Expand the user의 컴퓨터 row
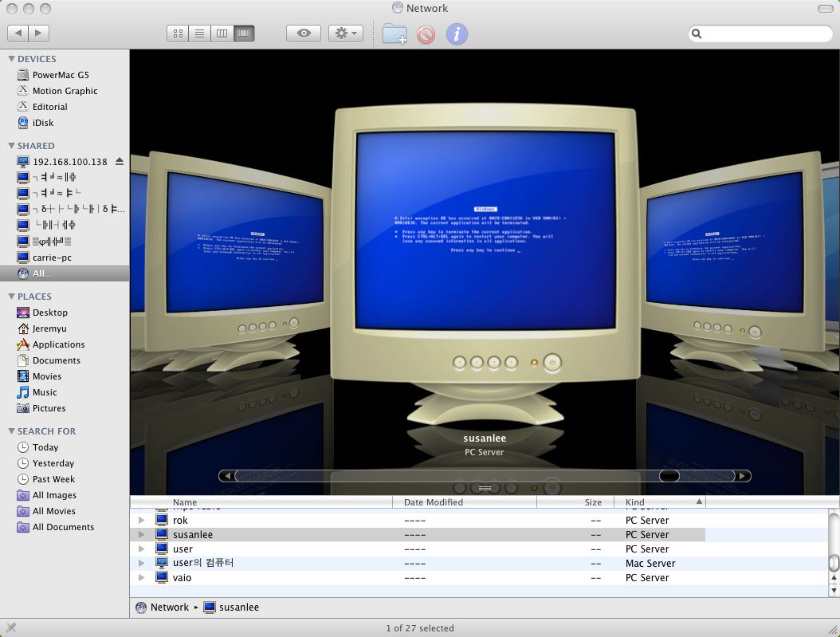The height and width of the screenshot is (637, 840). (x=141, y=563)
